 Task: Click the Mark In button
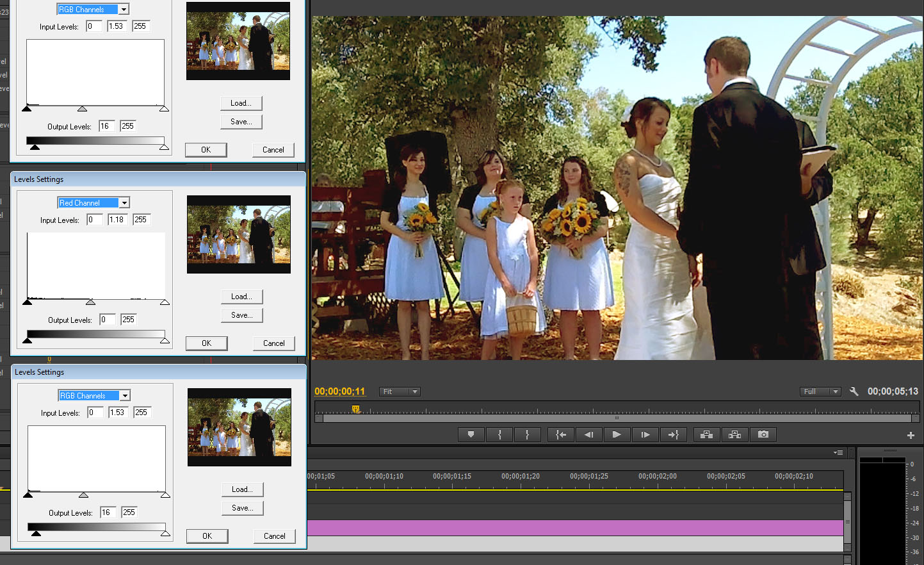(499, 434)
